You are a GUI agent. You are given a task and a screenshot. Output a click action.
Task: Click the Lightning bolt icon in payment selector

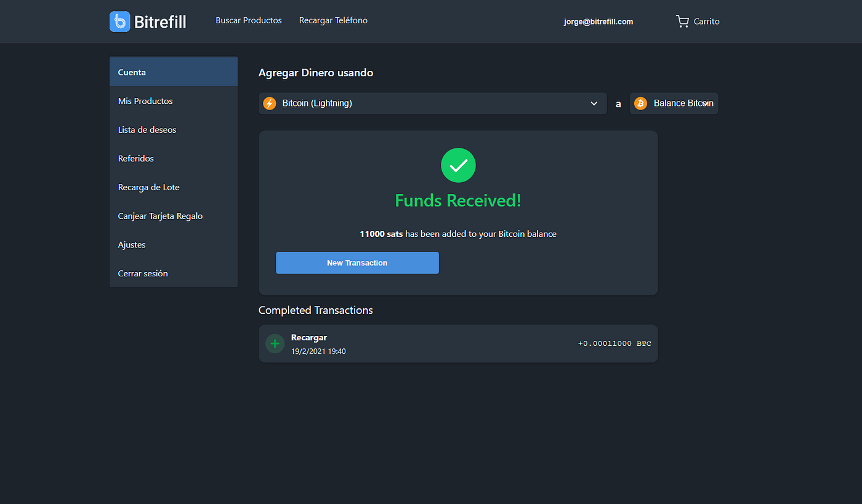pyautogui.click(x=270, y=103)
